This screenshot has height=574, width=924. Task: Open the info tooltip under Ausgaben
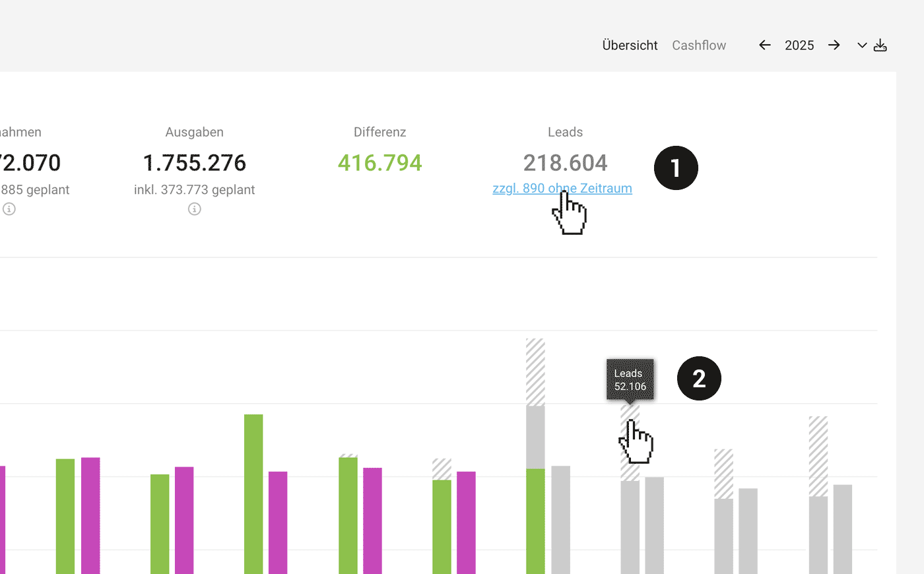click(194, 208)
